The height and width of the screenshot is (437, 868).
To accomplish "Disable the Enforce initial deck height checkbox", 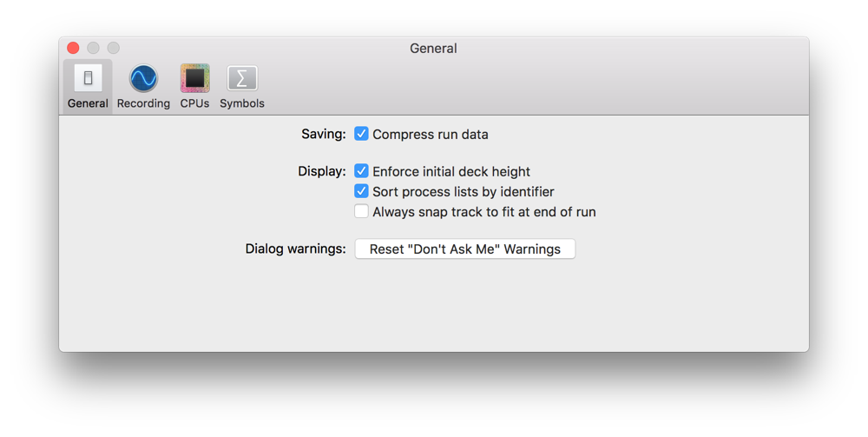I will click(361, 171).
